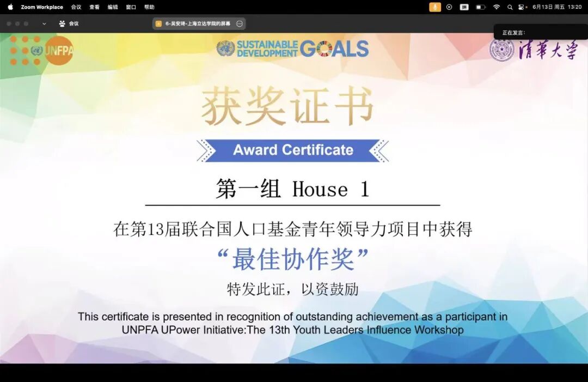The image size is (588, 382).
Task: Expand the chevron next to the window controls
Action: (x=43, y=23)
